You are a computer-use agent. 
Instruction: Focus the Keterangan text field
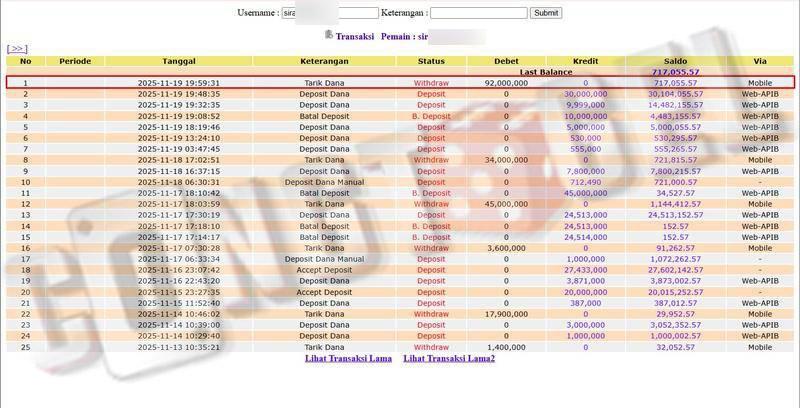point(478,13)
